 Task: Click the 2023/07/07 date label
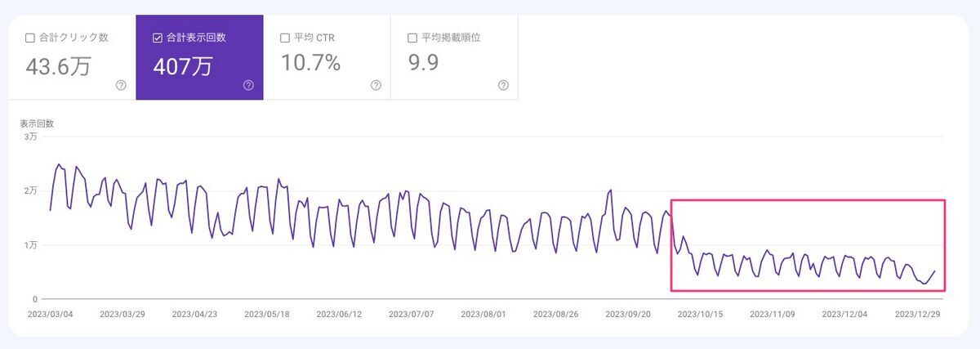(411, 314)
